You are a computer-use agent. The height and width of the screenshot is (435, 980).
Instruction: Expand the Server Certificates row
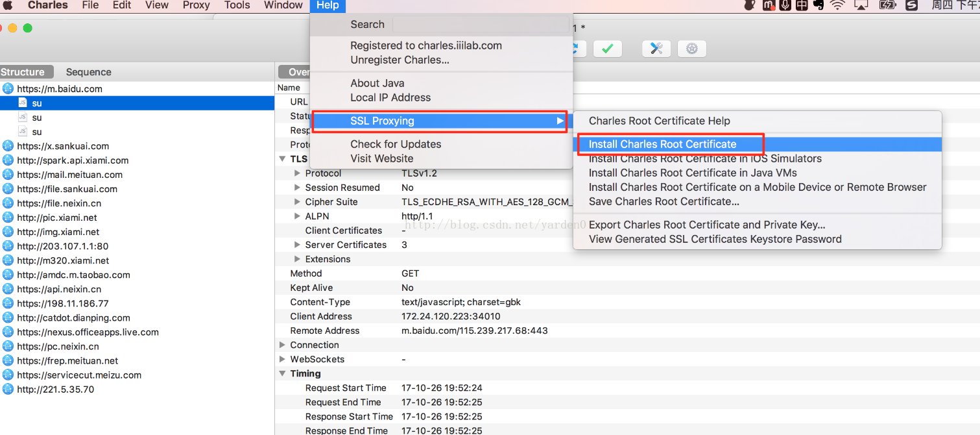coord(297,245)
